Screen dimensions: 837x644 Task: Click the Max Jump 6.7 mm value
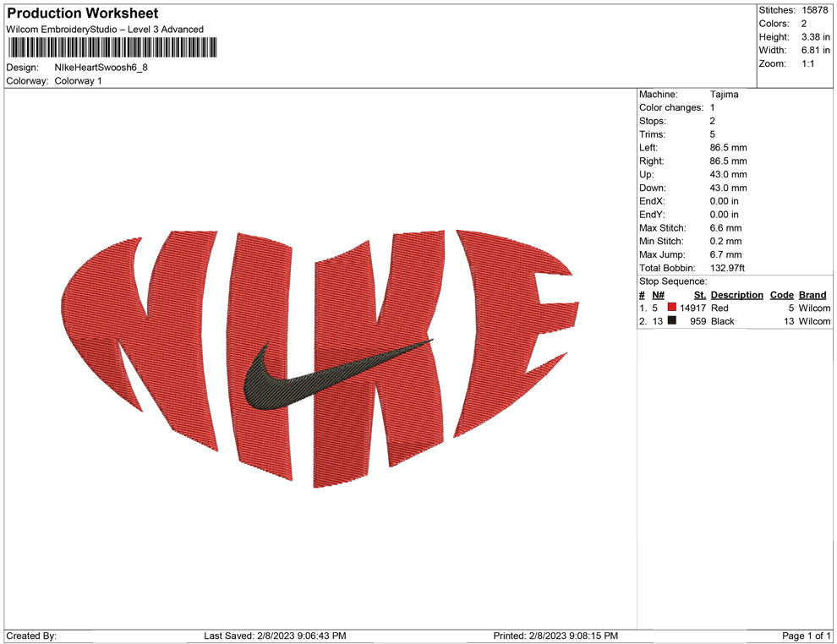725,254
